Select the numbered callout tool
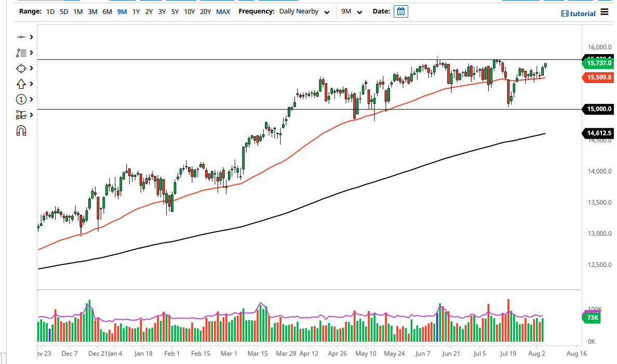Screen dimensions: 617x364 coord(21,99)
